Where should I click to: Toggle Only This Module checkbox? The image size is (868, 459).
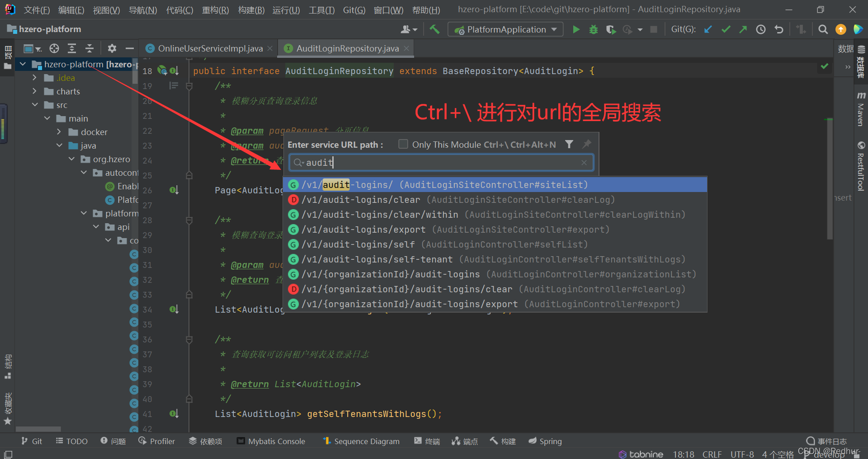coord(403,144)
